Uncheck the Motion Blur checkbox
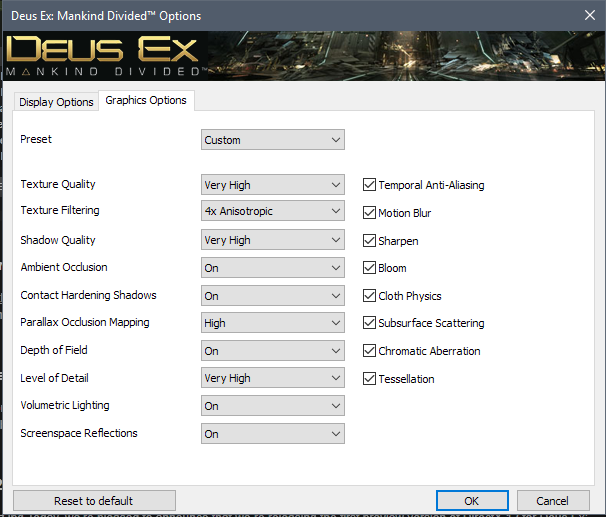606x517 pixels. point(369,213)
